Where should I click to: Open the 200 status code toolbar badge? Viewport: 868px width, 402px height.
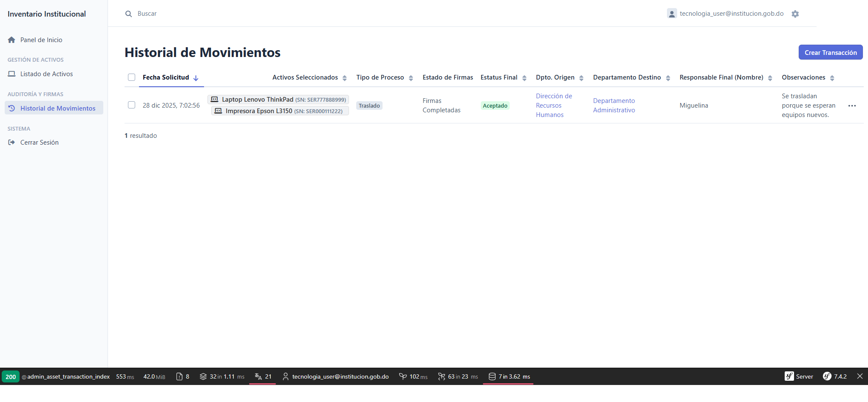tap(11, 376)
